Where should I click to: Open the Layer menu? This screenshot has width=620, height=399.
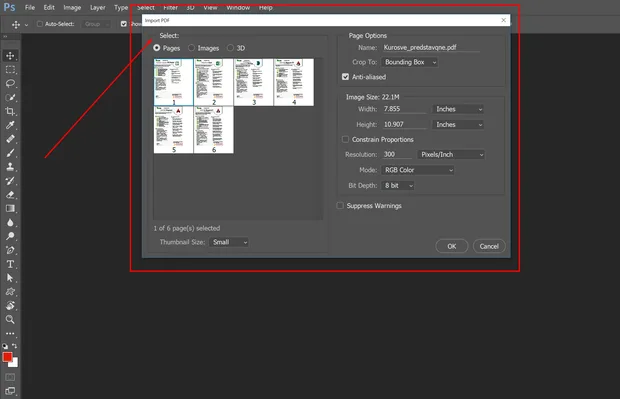click(x=97, y=8)
